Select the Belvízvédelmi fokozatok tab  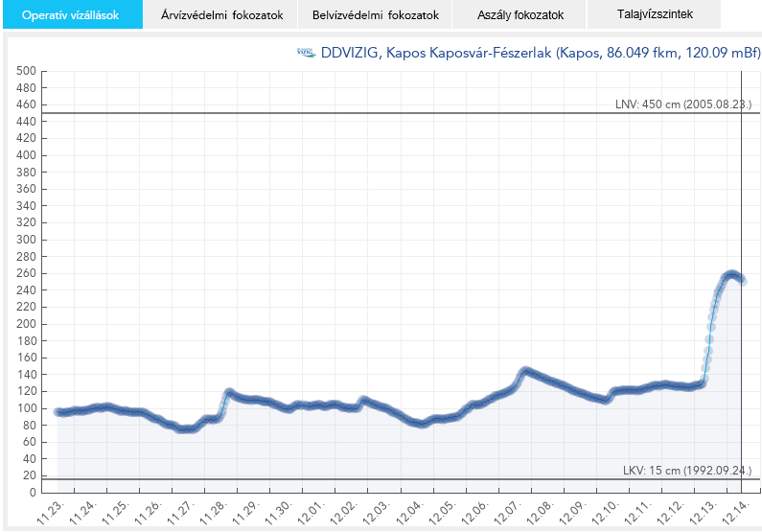[x=375, y=15]
